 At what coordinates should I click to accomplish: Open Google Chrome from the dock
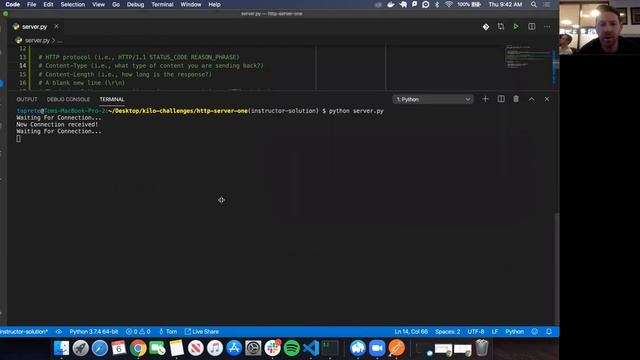(x=138, y=348)
